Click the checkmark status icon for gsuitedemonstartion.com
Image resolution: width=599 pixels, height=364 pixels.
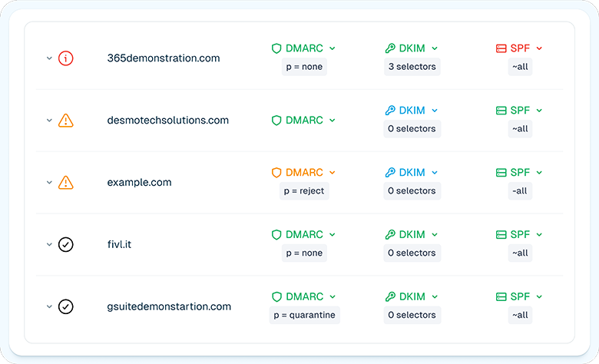[66, 306]
